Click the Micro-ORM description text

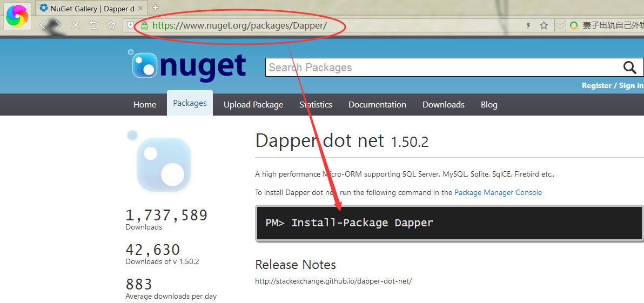point(405,174)
